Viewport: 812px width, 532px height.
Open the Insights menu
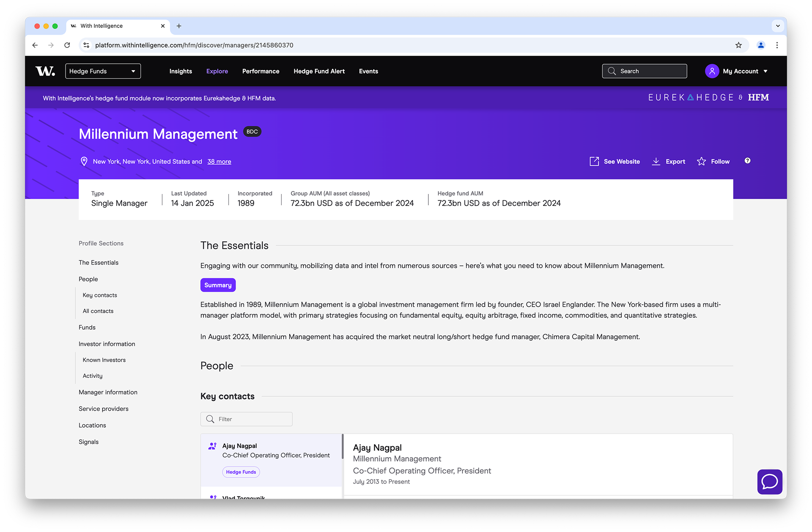pos(181,71)
